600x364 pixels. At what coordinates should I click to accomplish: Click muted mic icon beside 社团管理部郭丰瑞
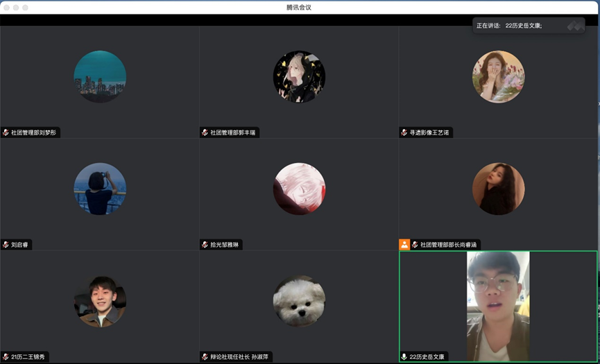coord(205,132)
